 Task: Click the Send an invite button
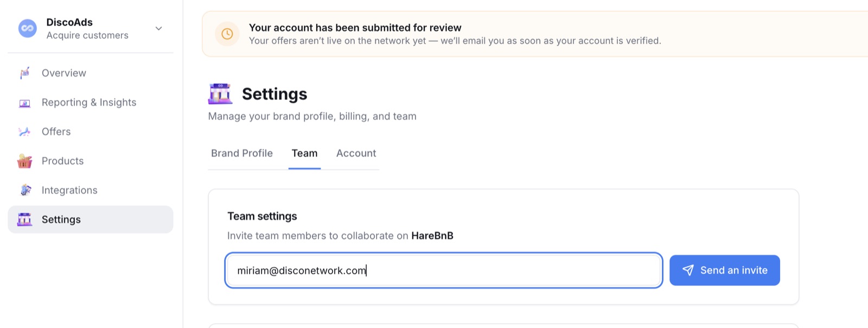pyautogui.click(x=725, y=270)
